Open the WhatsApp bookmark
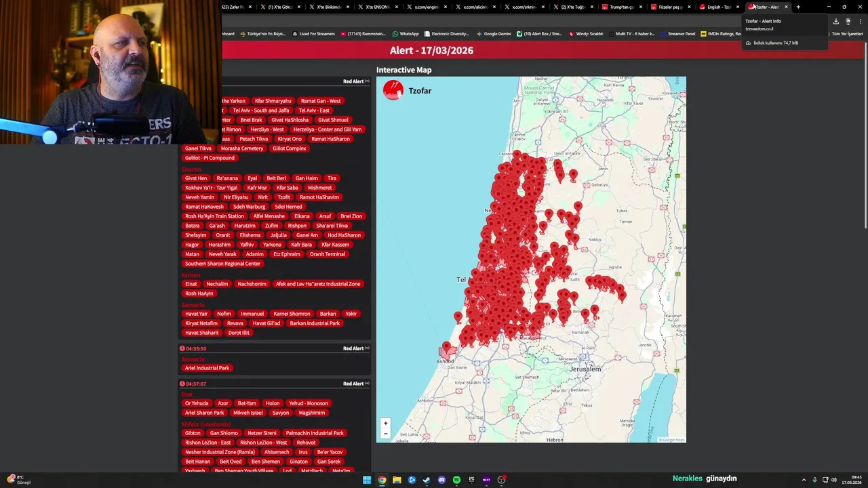The width and height of the screenshot is (868, 488). (x=405, y=33)
